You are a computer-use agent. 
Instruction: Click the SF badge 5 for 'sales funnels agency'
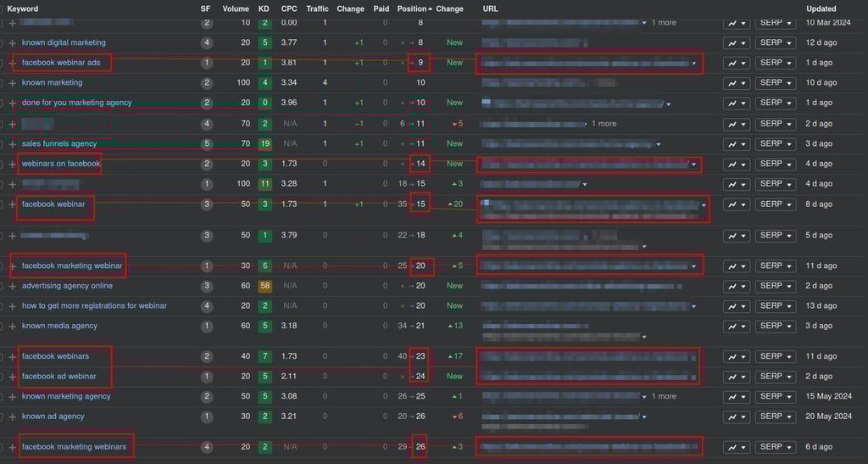point(207,144)
